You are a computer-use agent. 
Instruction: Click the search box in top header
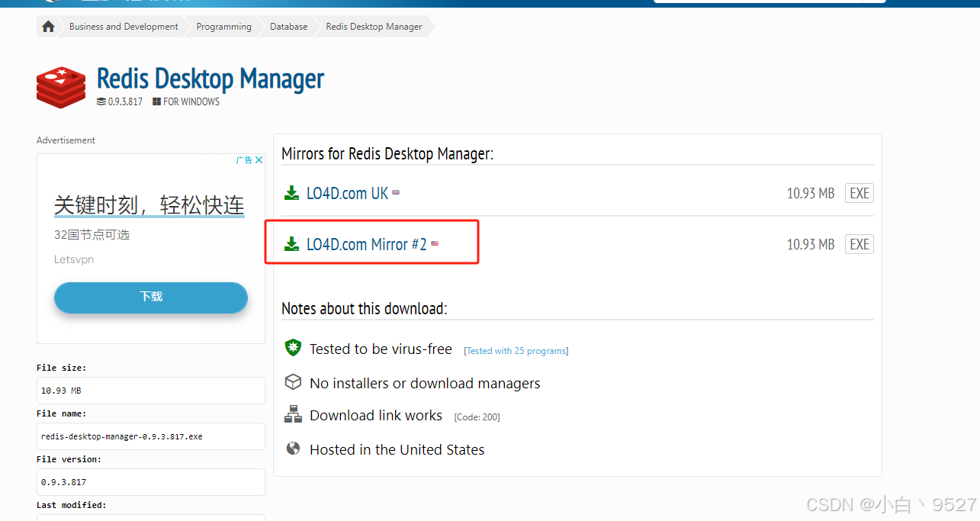click(x=770, y=2)
